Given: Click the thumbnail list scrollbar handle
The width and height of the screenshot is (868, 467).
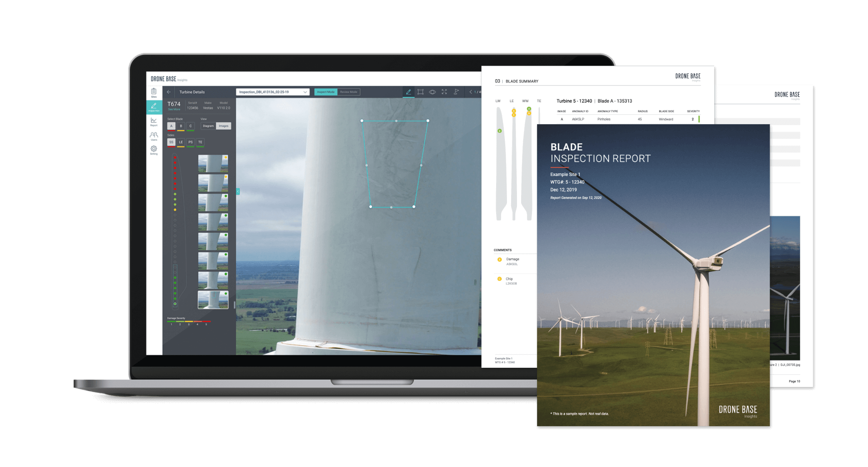Looking at the screenshot, I should click(234, 305).
